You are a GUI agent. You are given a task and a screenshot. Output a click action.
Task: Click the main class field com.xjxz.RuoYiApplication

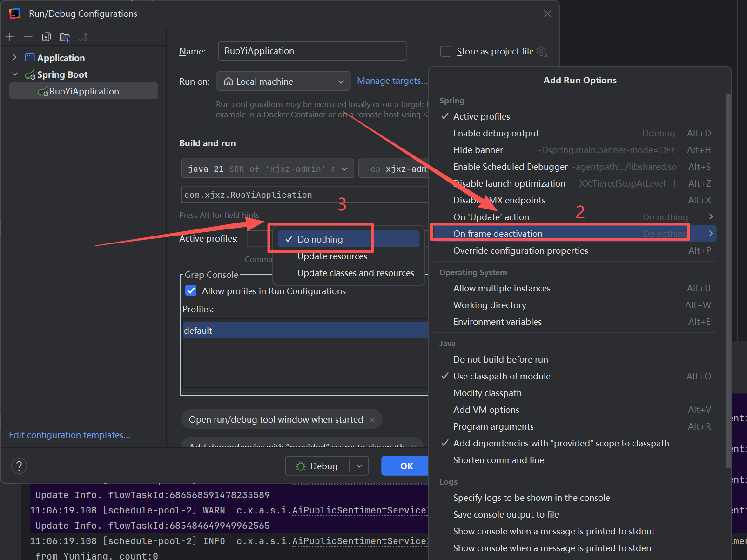pos(304,195)
